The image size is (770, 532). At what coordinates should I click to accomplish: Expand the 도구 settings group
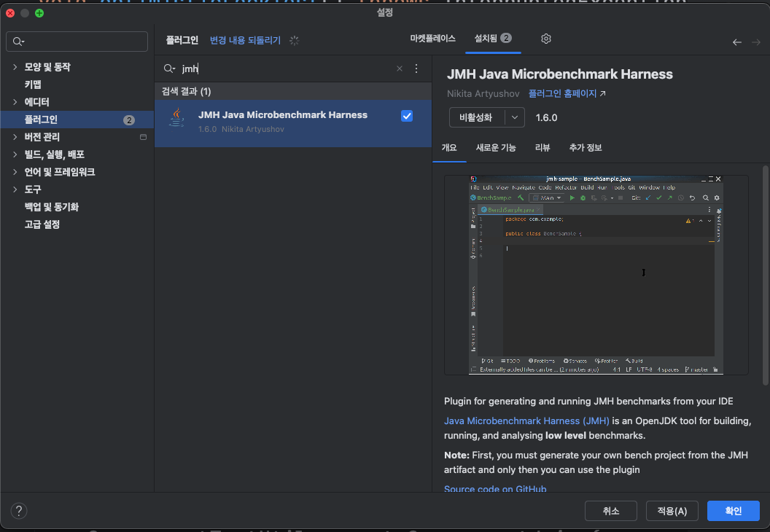click(15, 189)
